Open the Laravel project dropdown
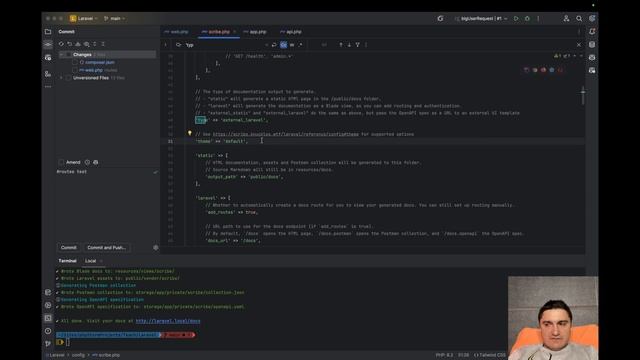The image size is (640, 360). click(x=84, y=18)
